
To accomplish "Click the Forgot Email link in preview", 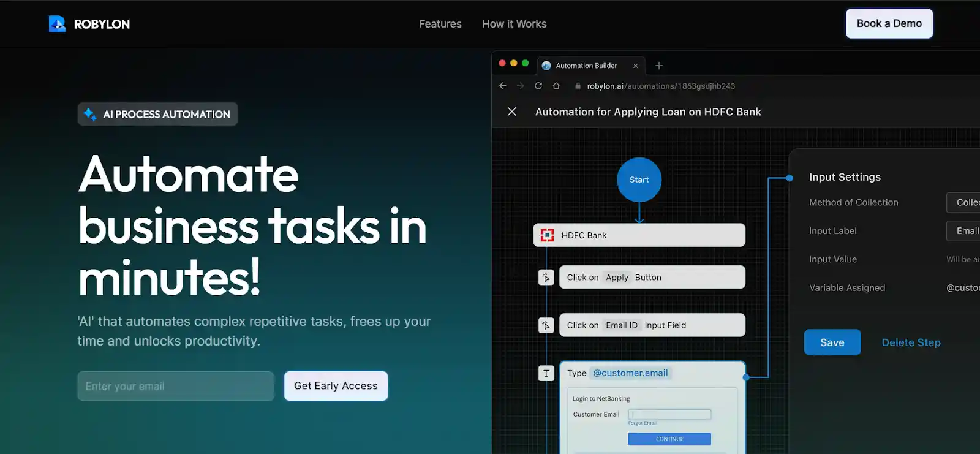I will 642,423.
